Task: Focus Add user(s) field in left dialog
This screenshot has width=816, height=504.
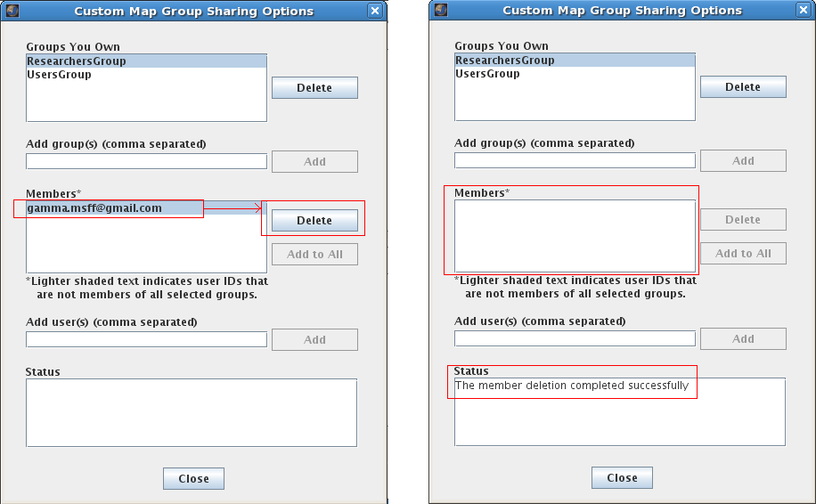Action: pyautogui.click(x=146, y=339)
